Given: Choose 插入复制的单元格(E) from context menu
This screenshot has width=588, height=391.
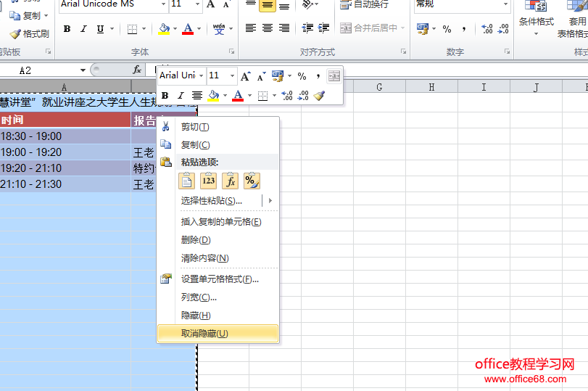Looking at the screenshot, I should coord(218,222).
